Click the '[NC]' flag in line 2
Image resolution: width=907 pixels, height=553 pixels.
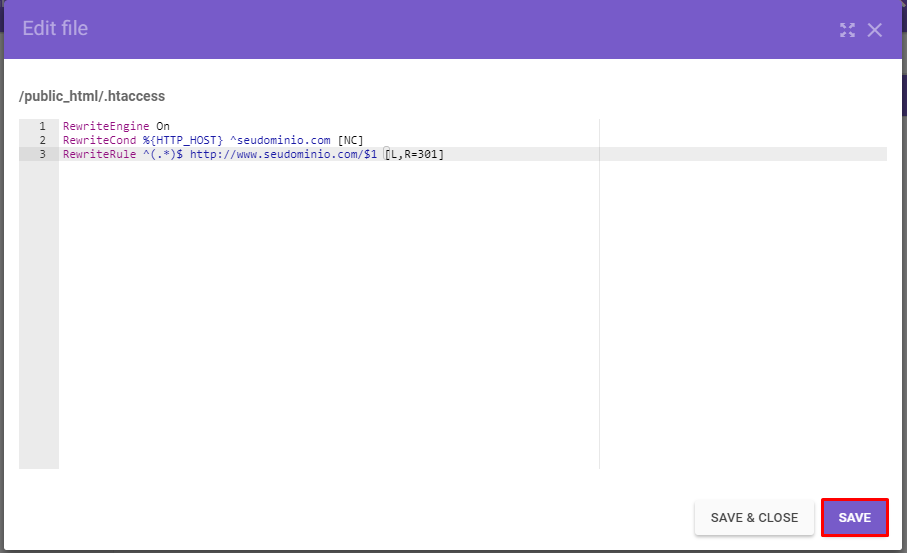[351, 140]
